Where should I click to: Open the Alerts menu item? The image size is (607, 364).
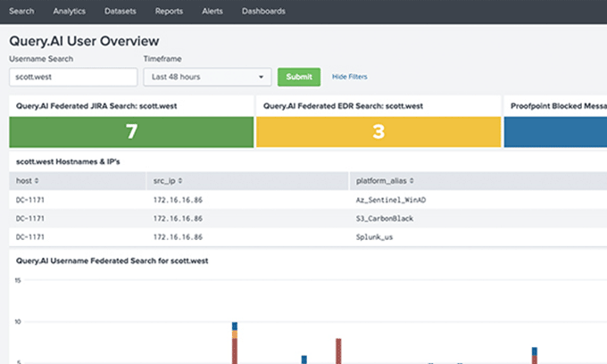pyautogui.click(x=212, y=12)
